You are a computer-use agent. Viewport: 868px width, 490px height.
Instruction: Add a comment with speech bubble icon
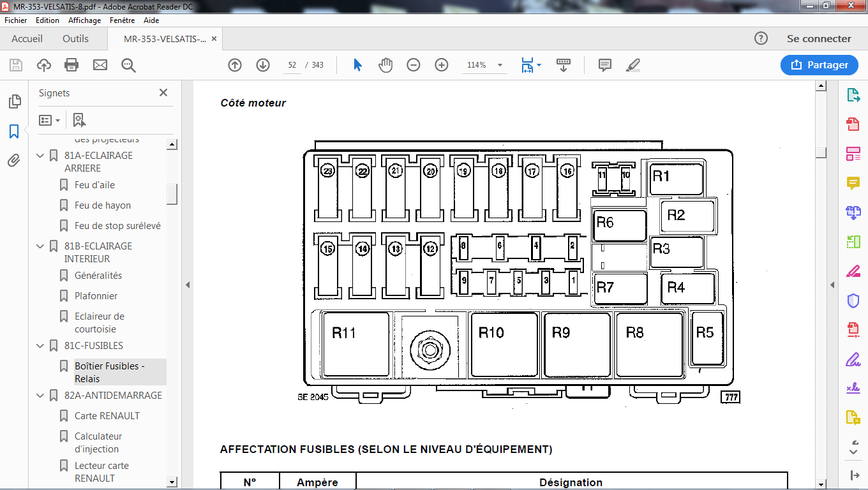click(605, 65)
